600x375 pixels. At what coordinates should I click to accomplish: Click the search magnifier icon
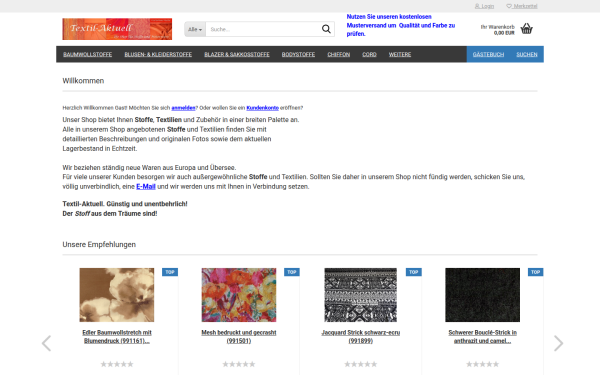click(326, 29)
